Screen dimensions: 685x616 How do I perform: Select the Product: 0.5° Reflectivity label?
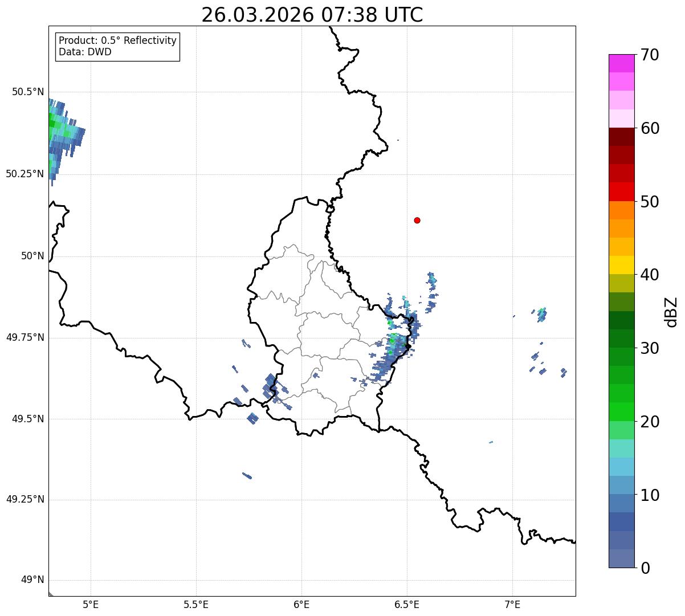[x=118, y=40]
